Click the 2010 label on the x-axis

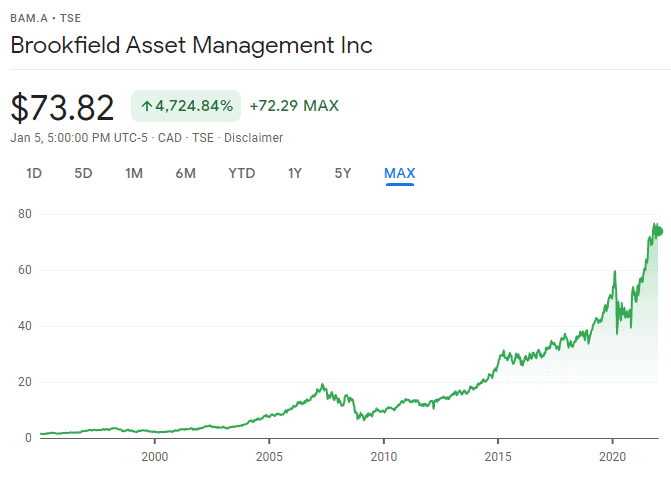tap(384, 456)
